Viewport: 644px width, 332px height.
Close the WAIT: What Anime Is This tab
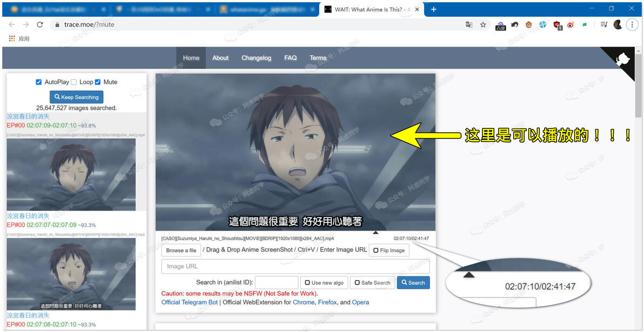point(417,9)
